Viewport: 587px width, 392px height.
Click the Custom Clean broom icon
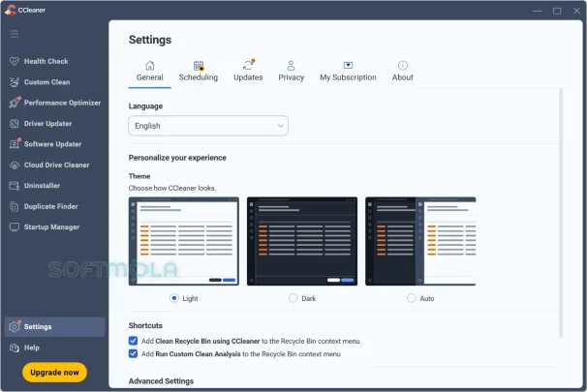(15, 82)
